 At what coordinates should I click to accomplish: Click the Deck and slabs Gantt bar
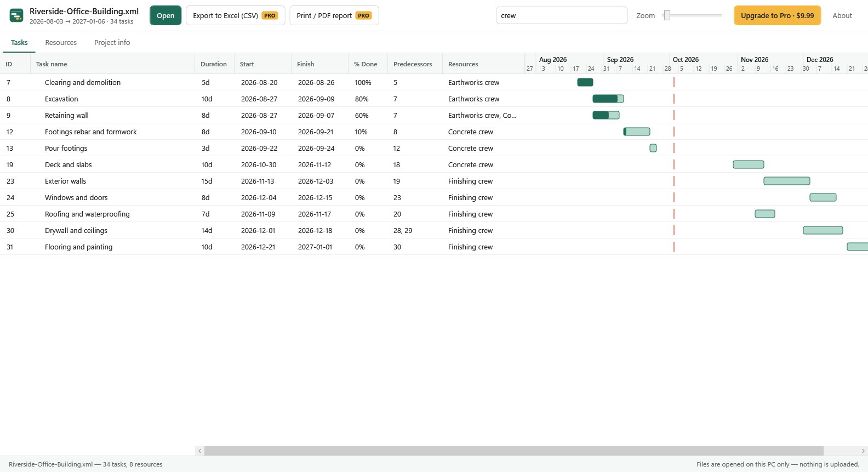(749, 164)
